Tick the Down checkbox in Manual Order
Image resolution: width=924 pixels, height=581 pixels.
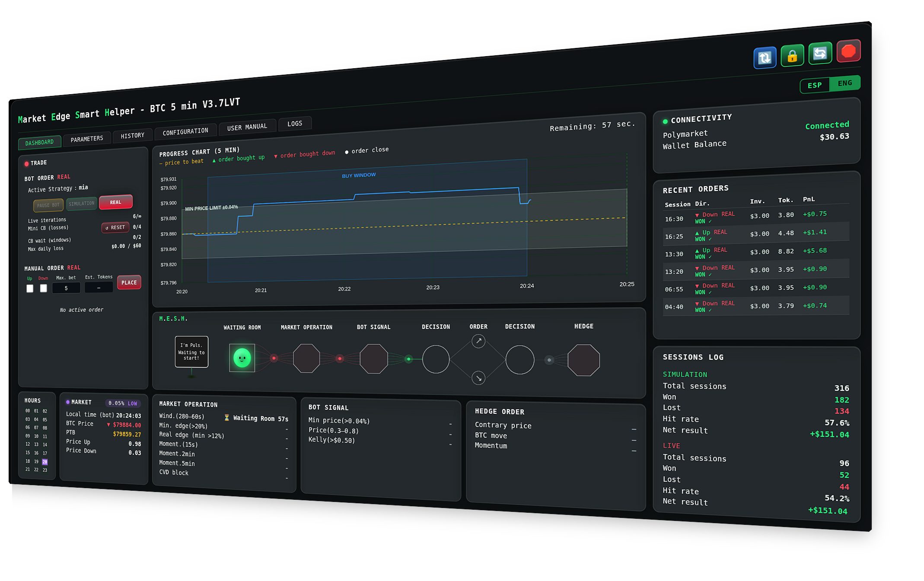44,288
